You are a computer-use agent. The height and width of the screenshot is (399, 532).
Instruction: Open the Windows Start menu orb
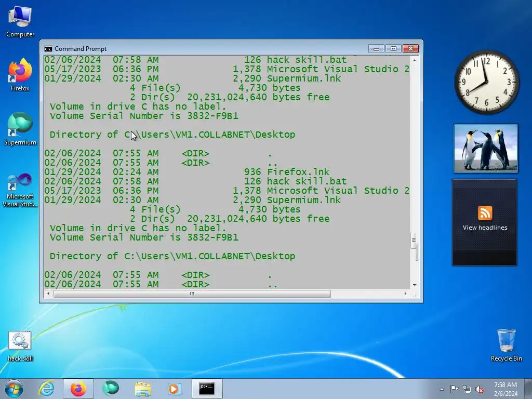[x=14, y=389]
